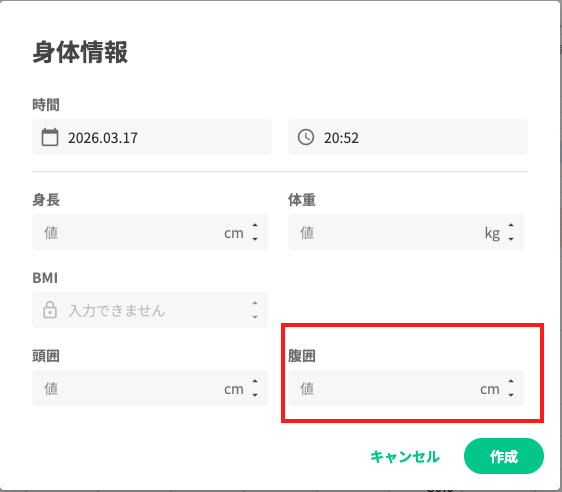
Task: Decrease 頭囲 value with down arrow
Action: point(255,395)
